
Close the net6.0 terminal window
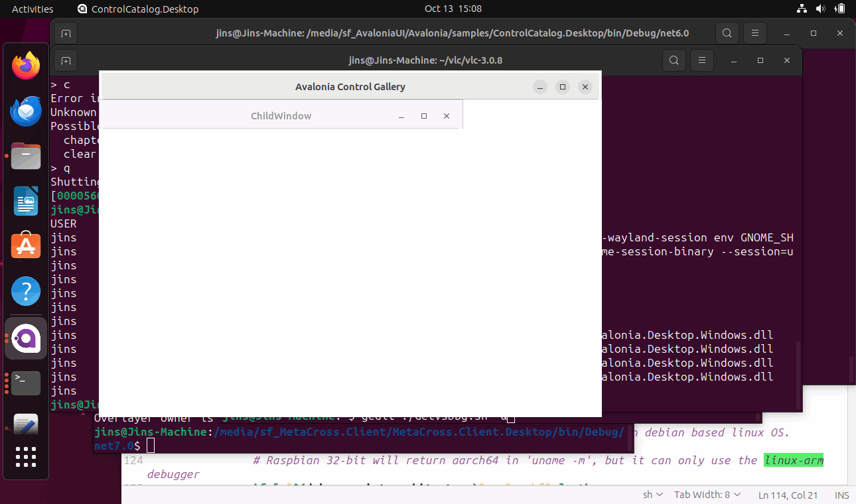(x=840, y=33)
